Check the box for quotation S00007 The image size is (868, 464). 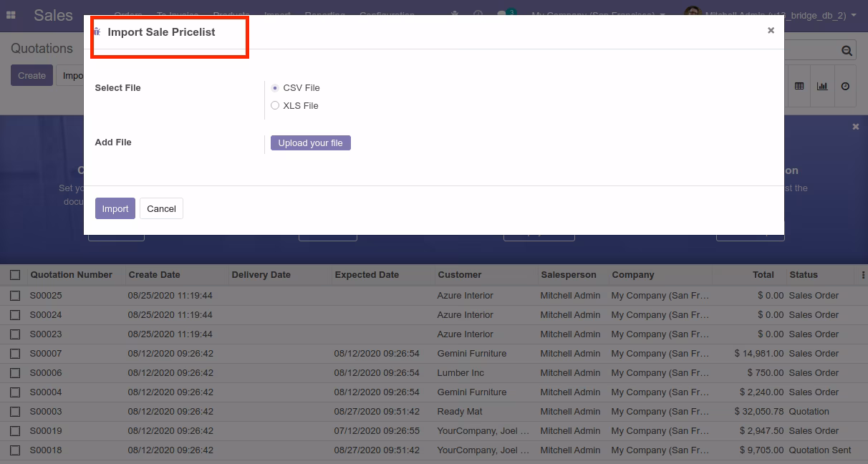tap(14, 354)
